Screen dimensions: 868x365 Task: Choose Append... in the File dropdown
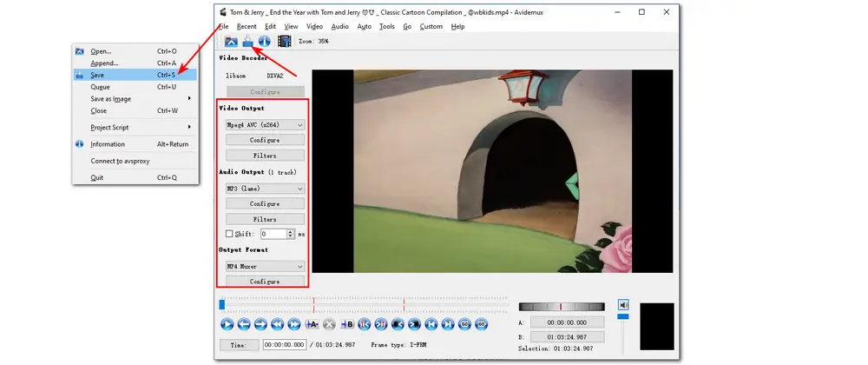(135, 63)
